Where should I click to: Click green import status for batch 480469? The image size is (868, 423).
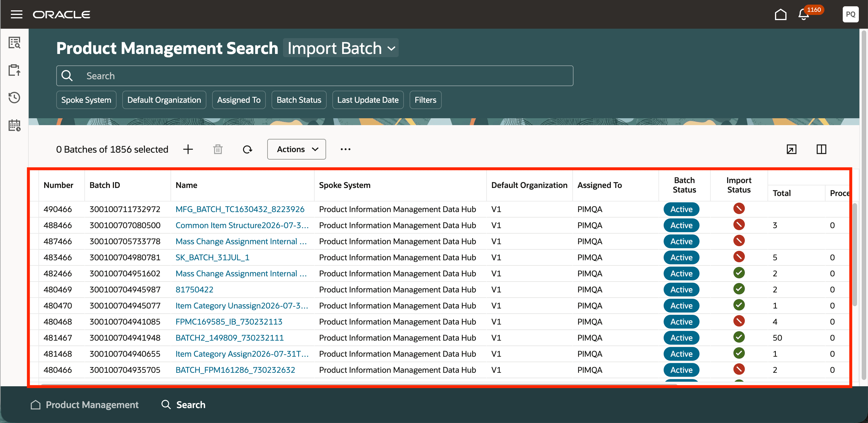[x=739, y=289]
